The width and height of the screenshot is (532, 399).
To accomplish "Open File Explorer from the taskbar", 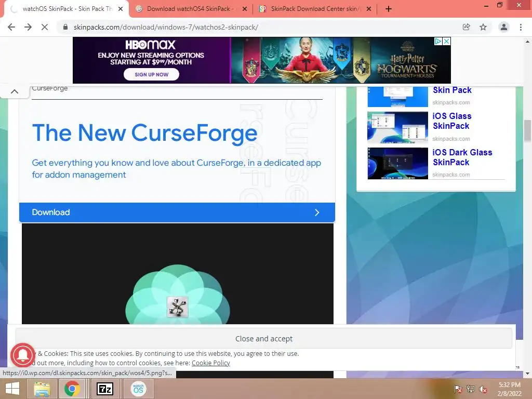I will pos(42,389).
